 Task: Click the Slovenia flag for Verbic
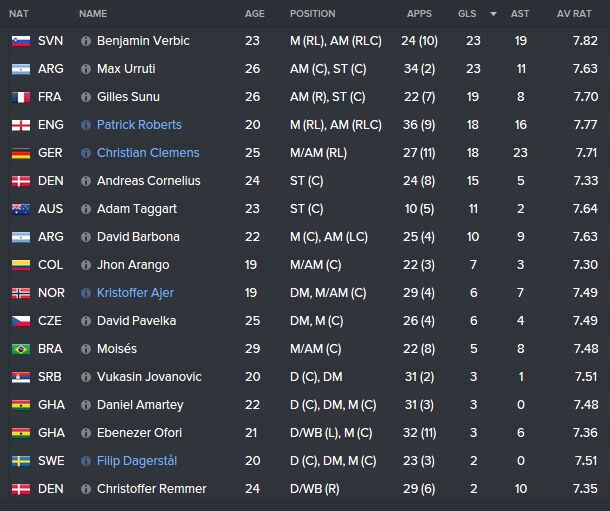pyautogui.click(x=21, y=41)
